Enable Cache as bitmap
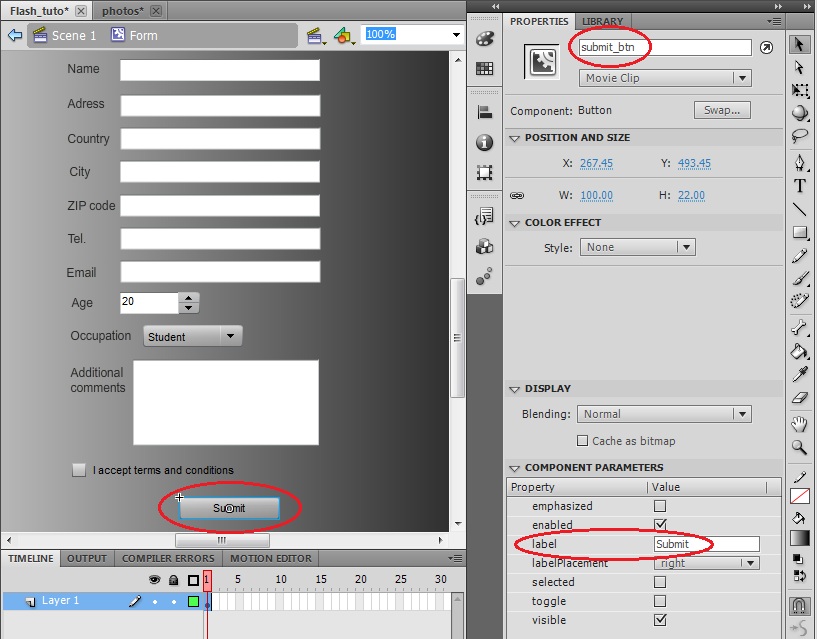This screenshot has height=639, width=817. pyautogui.click(x=582, y=441)
